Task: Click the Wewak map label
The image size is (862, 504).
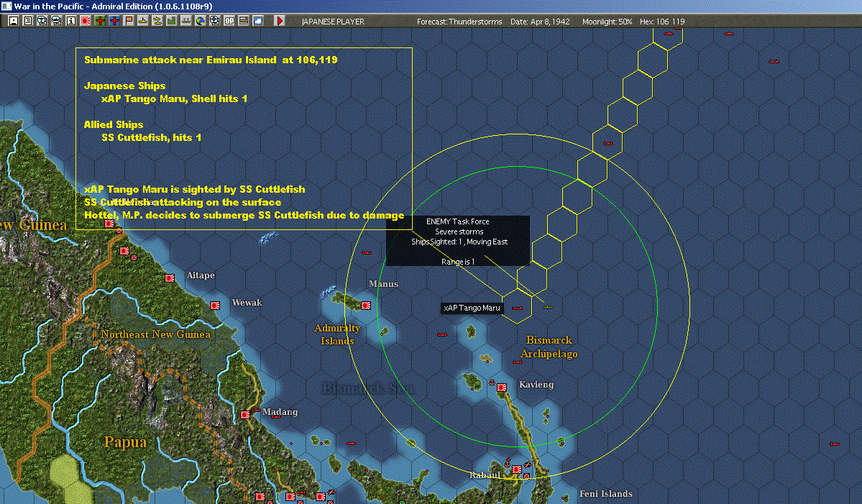Action: [x=247, y=302]
